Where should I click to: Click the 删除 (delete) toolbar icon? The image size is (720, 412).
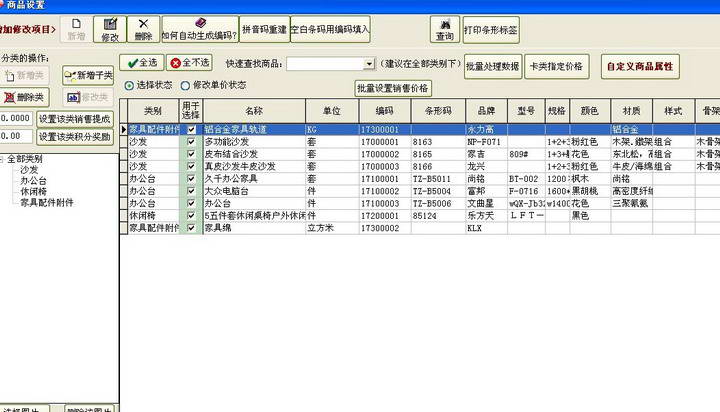[143, 29]
